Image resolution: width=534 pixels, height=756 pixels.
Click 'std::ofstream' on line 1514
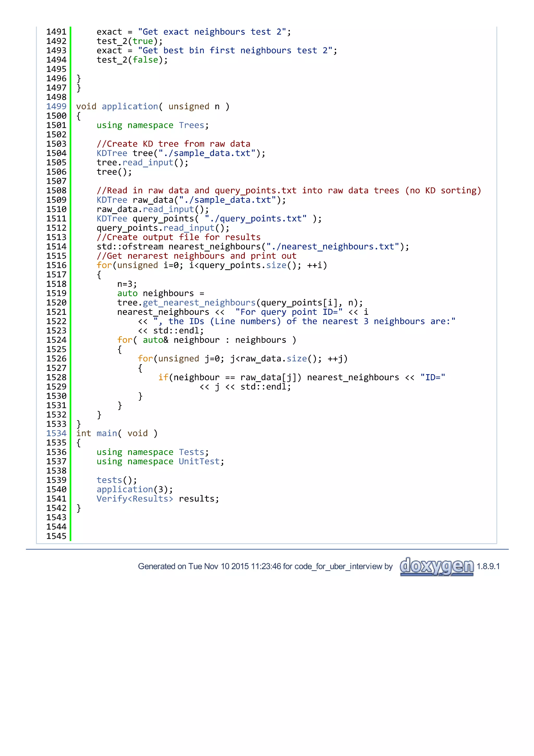(130, 247)
